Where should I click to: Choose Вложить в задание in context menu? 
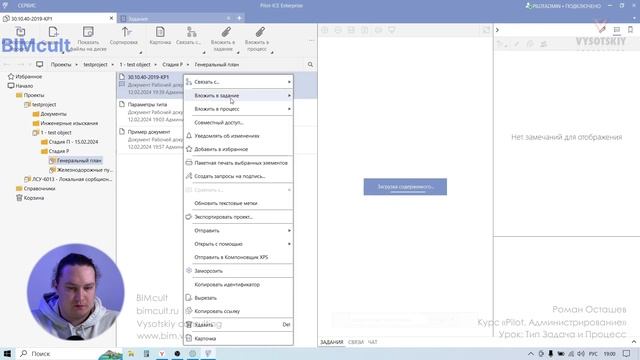click(x=238, y=95)
